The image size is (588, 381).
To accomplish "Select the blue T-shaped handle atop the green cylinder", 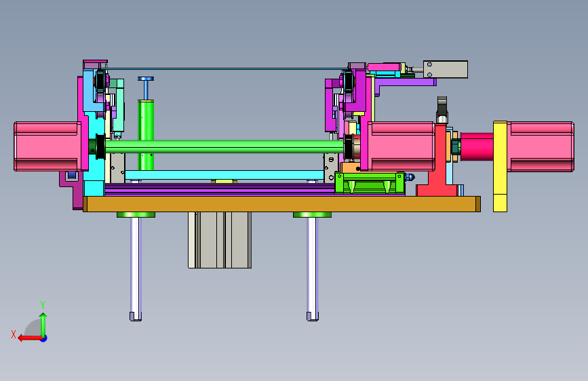I will pos(146,87).
